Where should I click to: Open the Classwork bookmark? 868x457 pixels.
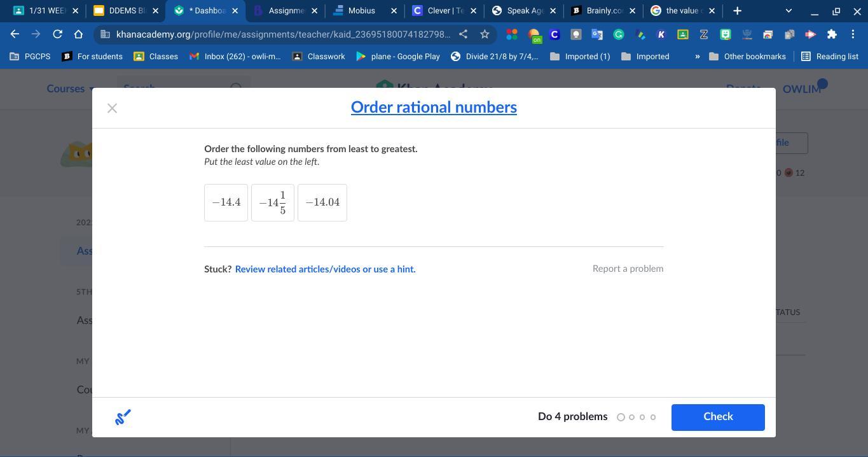(319, 57)
